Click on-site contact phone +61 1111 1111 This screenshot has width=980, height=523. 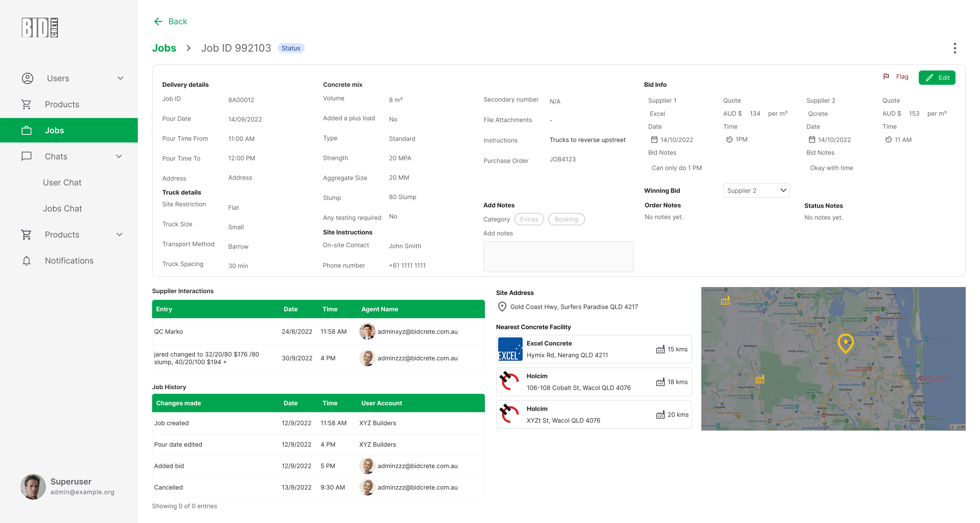coord(407,265)
